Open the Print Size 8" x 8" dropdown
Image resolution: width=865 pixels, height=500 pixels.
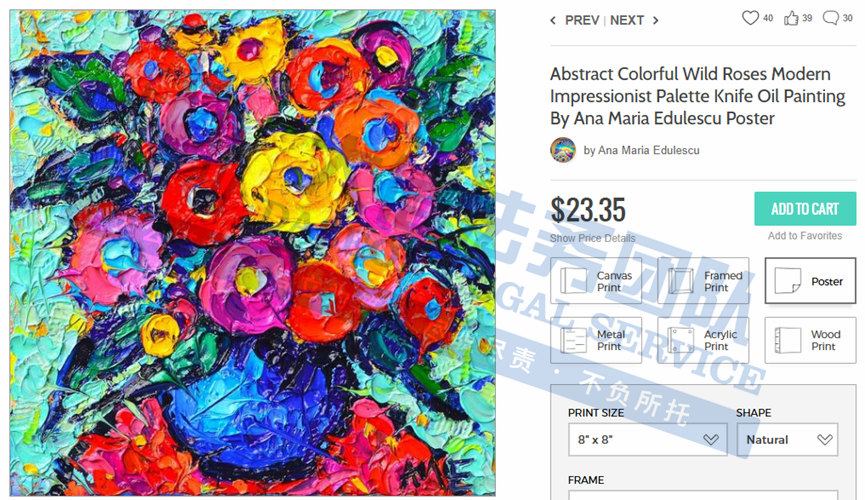click(648, 439)
